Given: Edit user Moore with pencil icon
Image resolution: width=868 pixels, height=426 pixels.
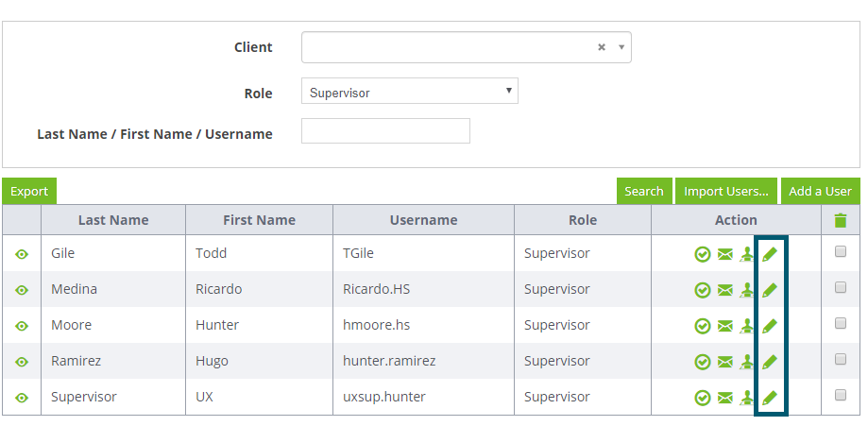Looking at the screenshot, I should 770,326.
